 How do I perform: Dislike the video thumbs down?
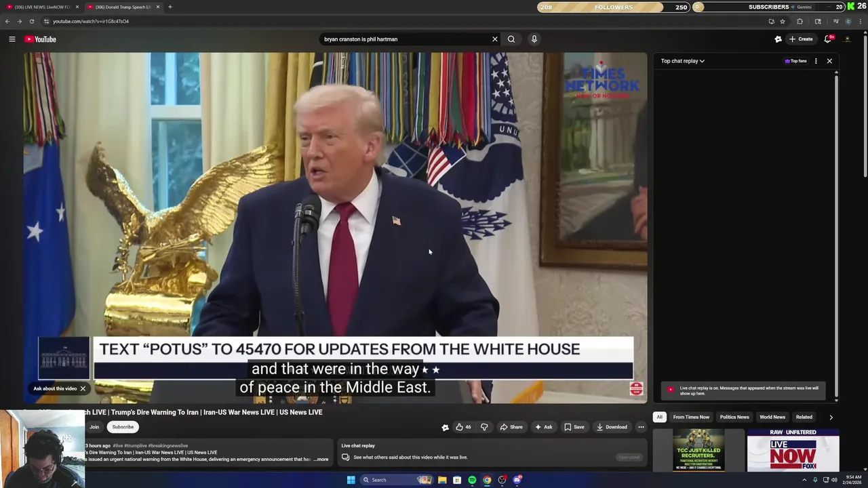[484, 427]
